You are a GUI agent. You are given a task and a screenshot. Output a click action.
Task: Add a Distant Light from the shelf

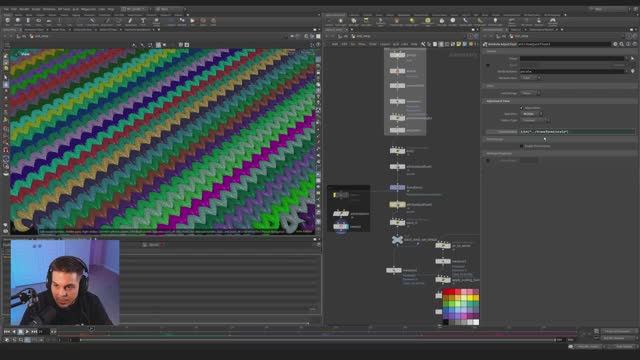click(412, 21)
